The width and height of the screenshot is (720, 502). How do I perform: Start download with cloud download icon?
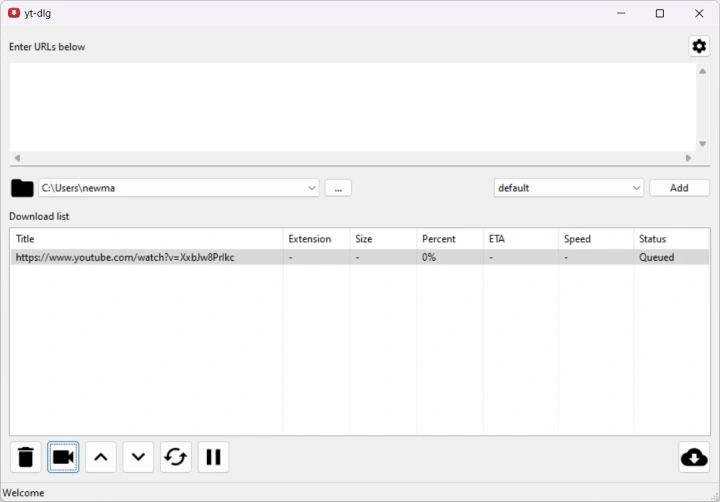click(693, 457)
